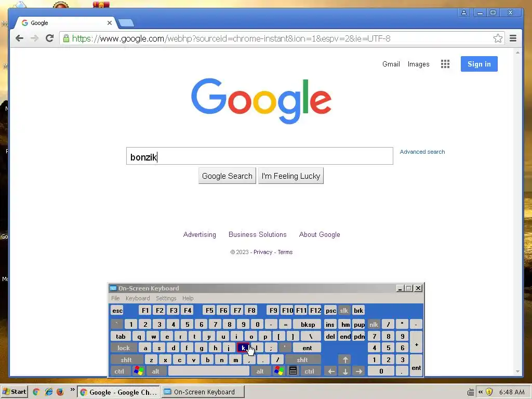Open About Google link

pos(320,234)
